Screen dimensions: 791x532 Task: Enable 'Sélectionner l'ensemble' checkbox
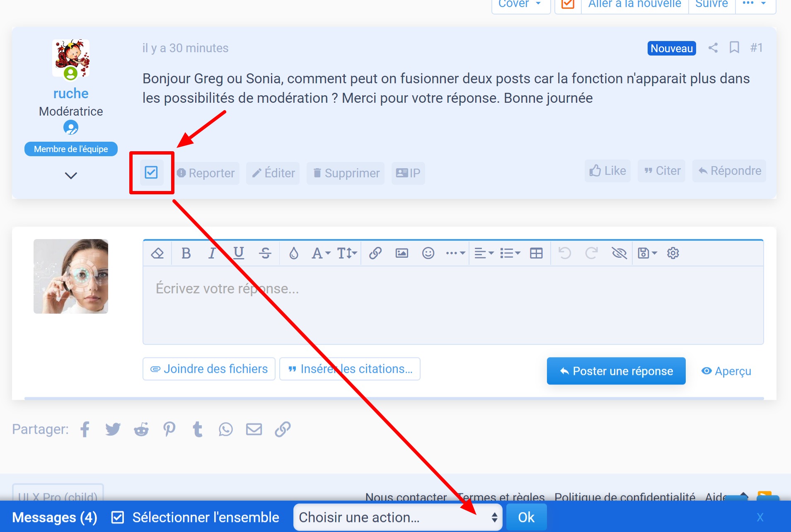tap(118, 517)
